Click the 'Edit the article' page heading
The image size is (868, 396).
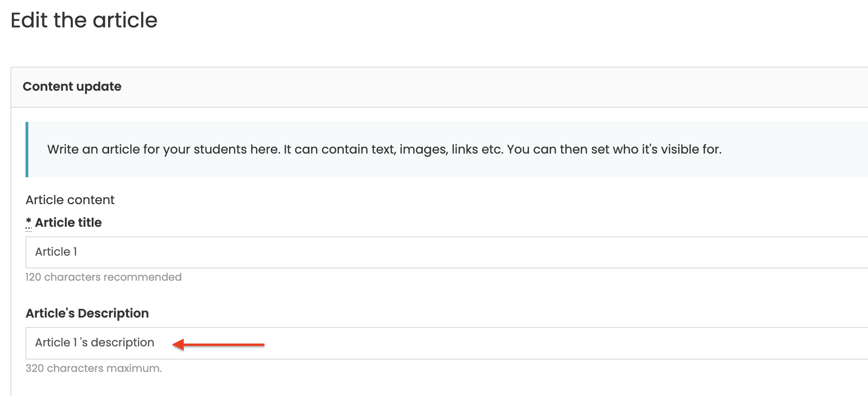[x=84, y=20]
